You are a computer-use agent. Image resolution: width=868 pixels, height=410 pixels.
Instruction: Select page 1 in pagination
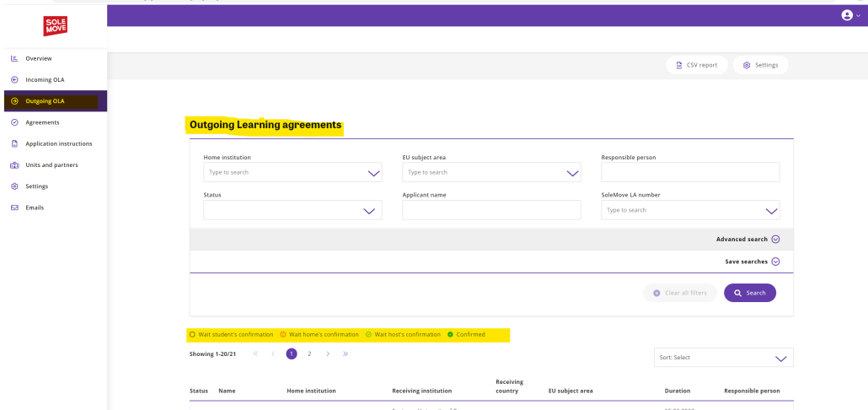pos(292,353)
